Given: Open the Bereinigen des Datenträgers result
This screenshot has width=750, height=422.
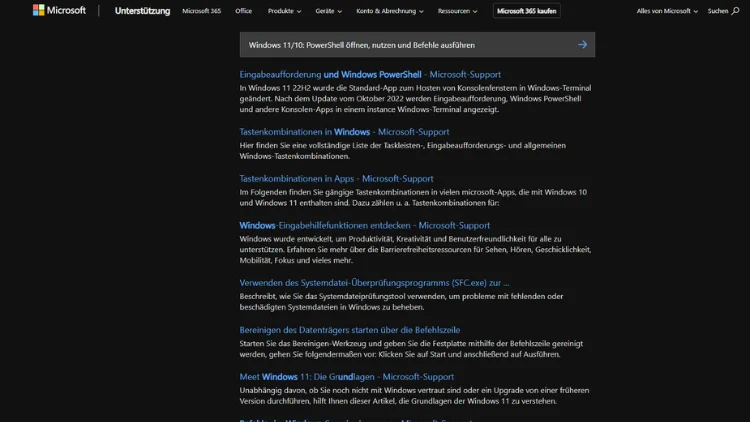Looking at the screenshot, I should coord(349,330).
